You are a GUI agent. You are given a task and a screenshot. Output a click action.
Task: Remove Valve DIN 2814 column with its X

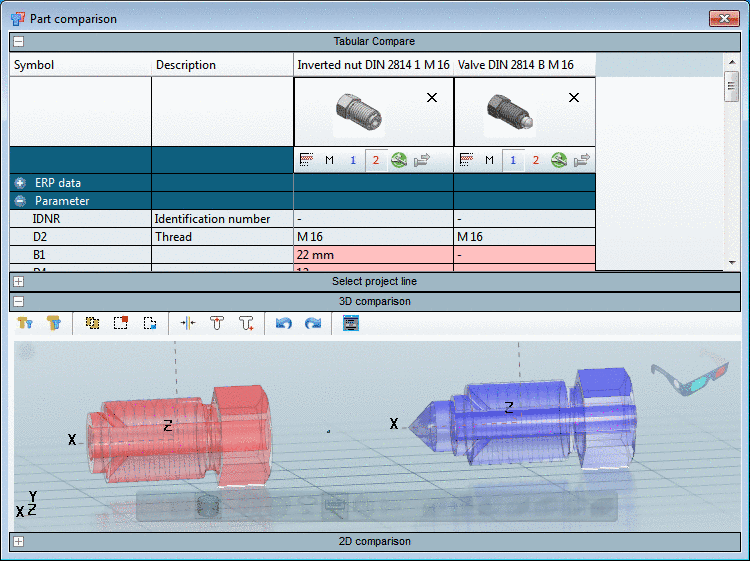(x=574, y=98)
